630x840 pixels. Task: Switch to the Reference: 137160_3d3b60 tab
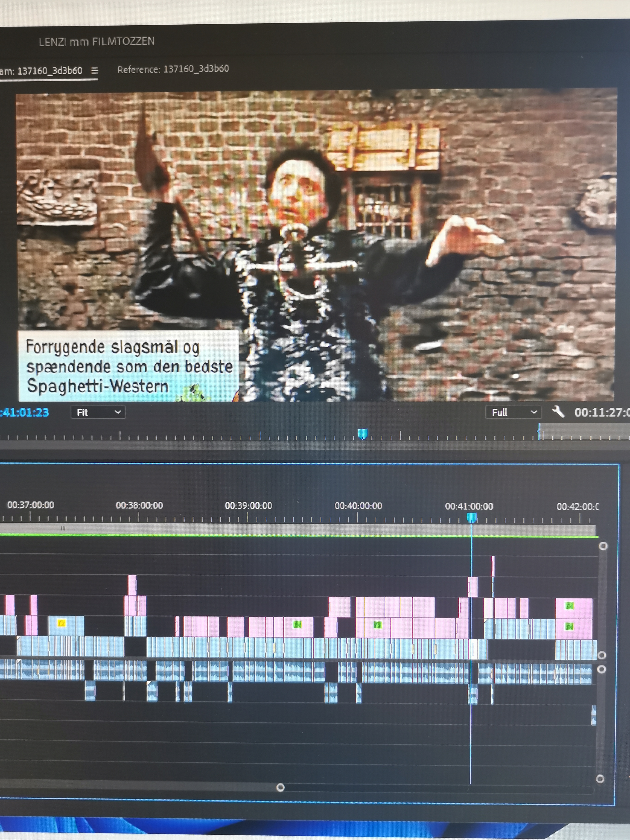(173, 70)
